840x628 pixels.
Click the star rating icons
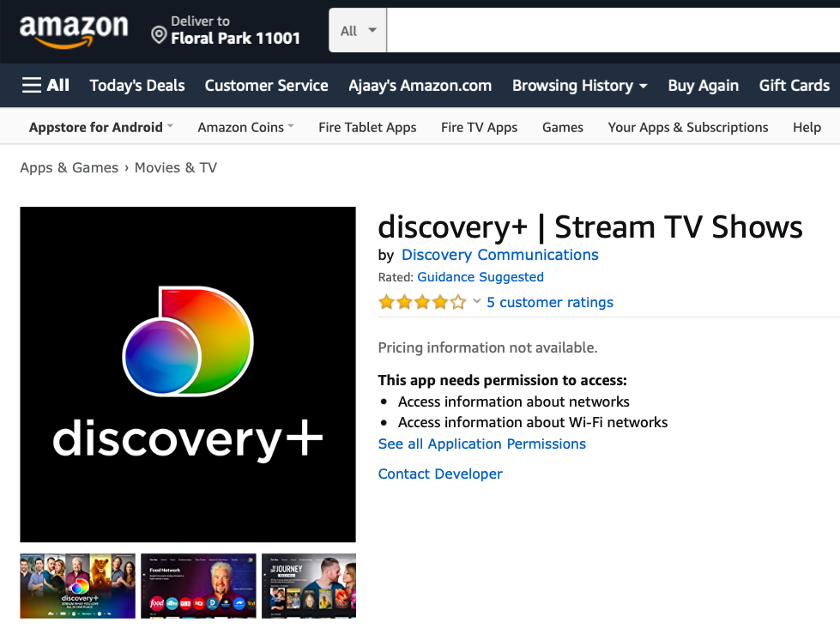pos(422,302)
